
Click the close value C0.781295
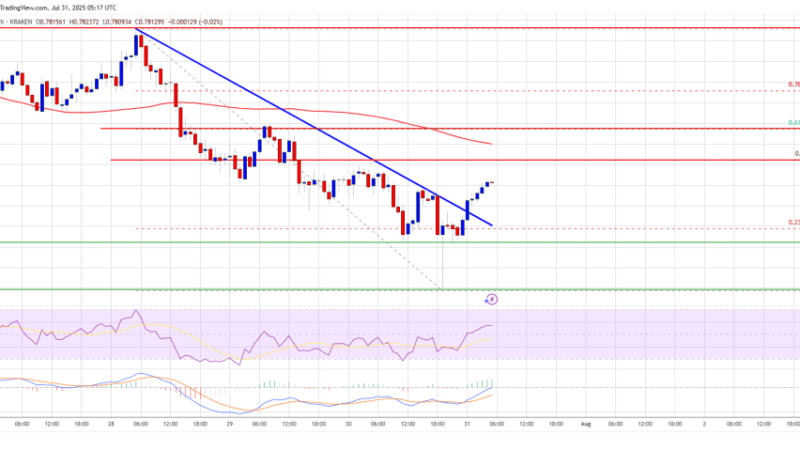pyautogui.click(x=151, y=22)
